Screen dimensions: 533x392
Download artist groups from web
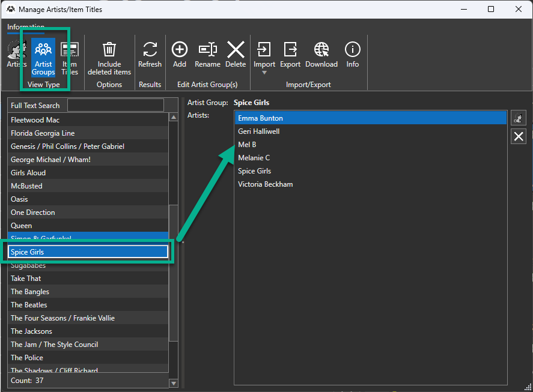(x=321, y=55)
